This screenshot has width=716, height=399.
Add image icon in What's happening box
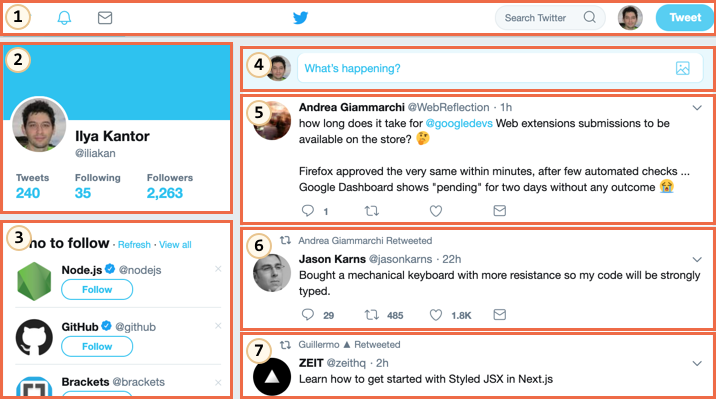point(683,68)
